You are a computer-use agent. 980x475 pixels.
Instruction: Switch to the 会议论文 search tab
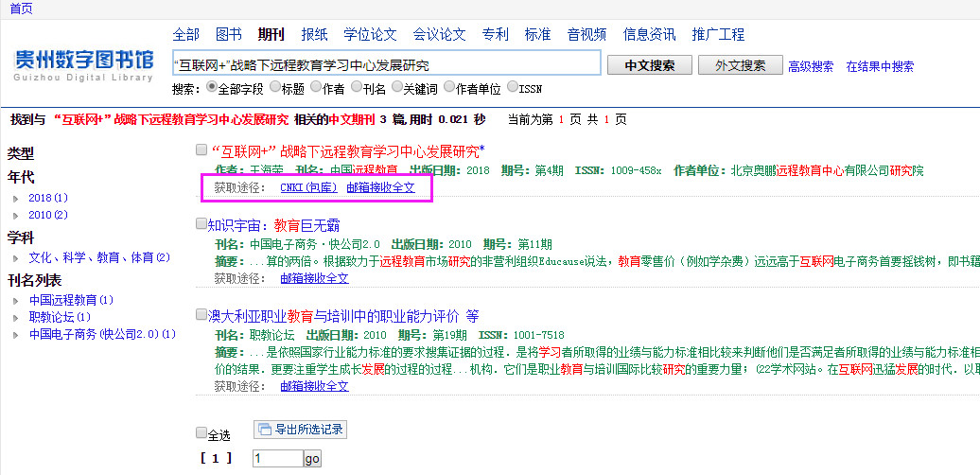[439, 34]
